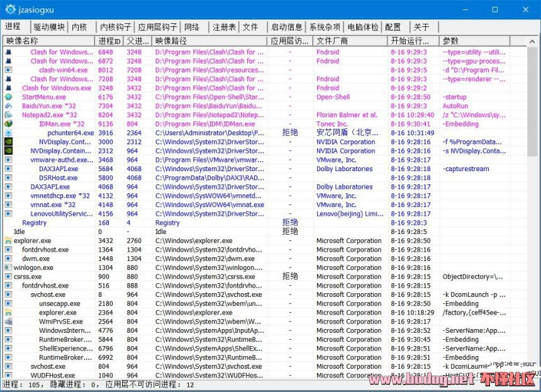Click the DSRHost.exe icon
The height and width of the screenshot is (392, 541).
[x=8, y=177]
